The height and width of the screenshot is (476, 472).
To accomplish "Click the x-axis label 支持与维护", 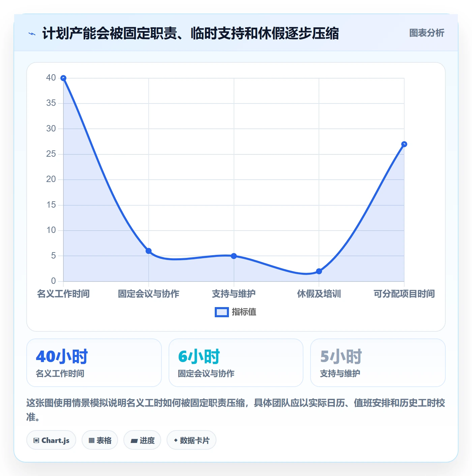I will point(234,294).
